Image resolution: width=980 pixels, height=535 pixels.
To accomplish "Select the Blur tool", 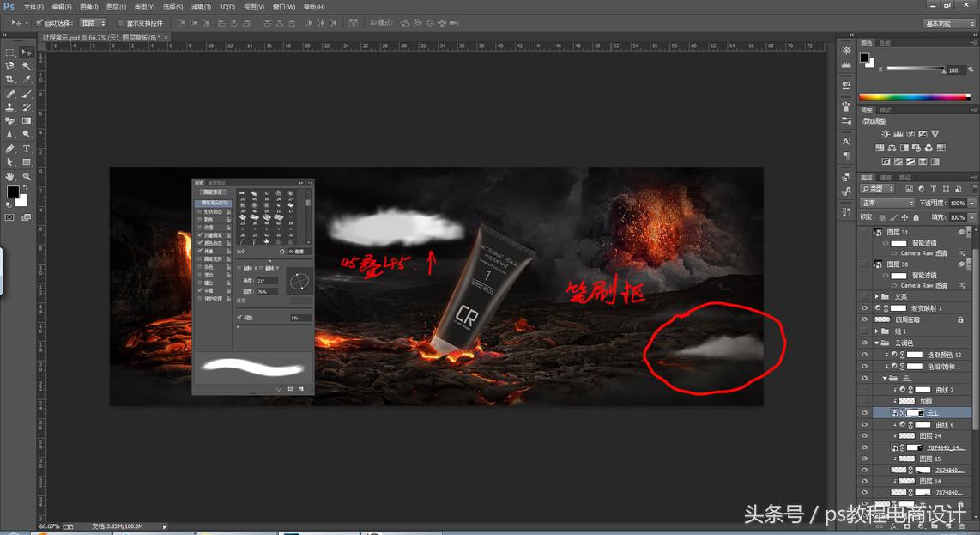I will point(10,134).
